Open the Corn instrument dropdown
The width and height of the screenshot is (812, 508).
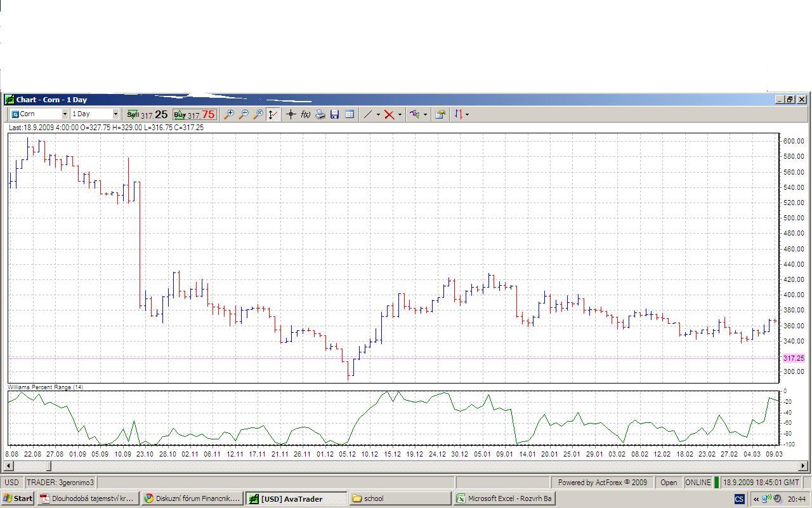click(65, 114)
